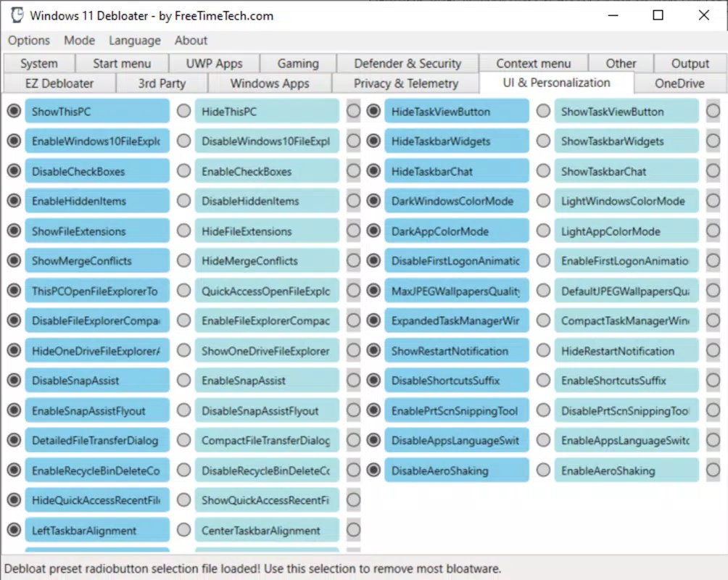This screenshot has width=728, height=580.
Task: Select the HideThisPC radio button
Action: (x=184, y=111)
